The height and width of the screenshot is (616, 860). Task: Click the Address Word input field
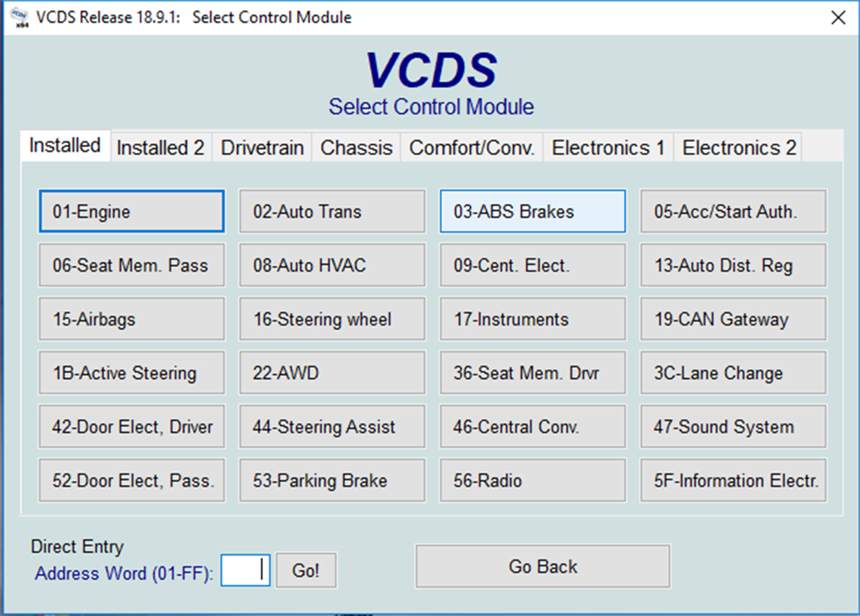[x=246, y=570]
